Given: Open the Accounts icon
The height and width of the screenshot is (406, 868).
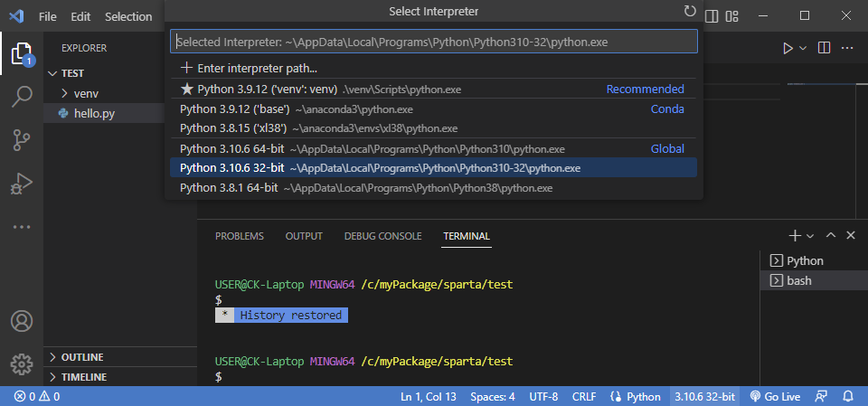Looking at the screenshot, I should [22, 321].
